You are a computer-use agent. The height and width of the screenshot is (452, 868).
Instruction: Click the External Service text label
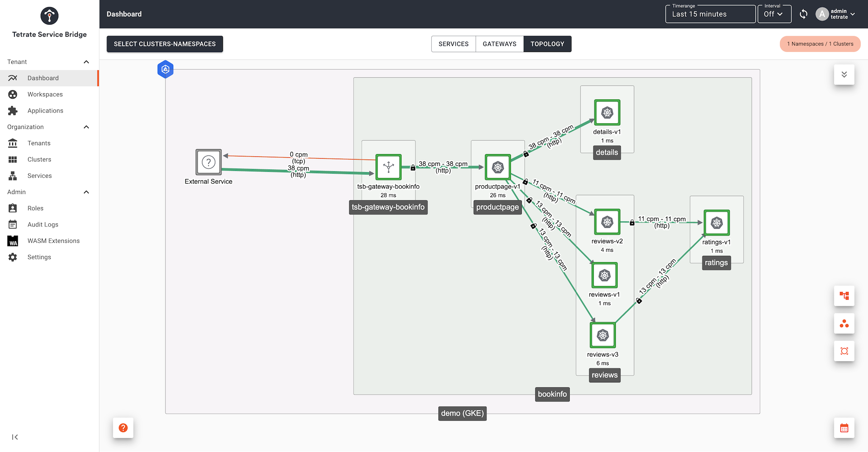click(x=208, y=181)
